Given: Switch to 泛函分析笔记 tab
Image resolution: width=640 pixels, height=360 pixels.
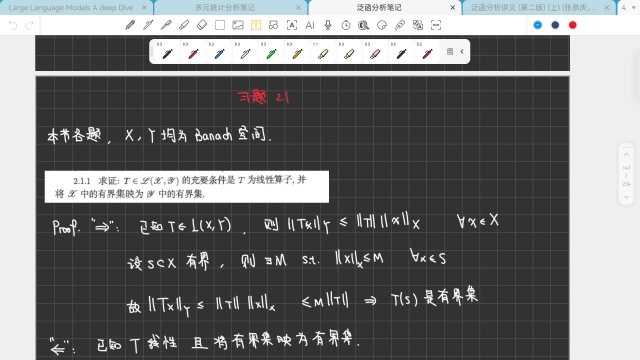Looking at the screenshot, I should 379,7.
